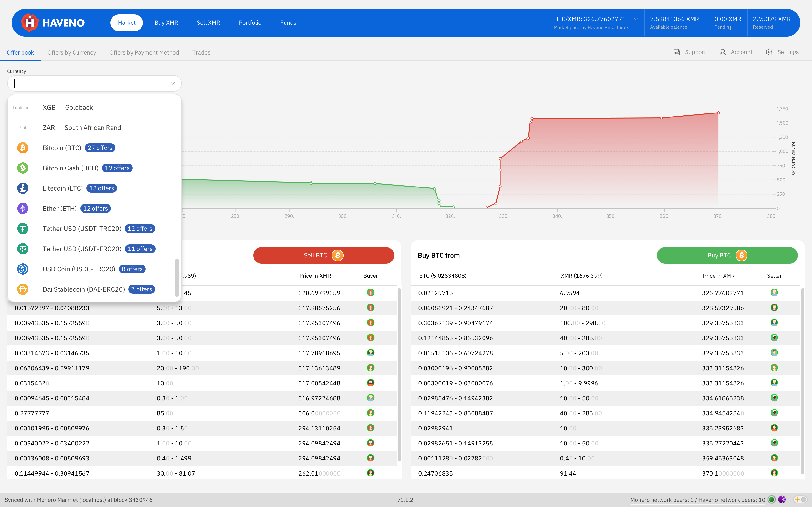
Task: Click the Monero network peers status link
Action: (x=697, y=500)
